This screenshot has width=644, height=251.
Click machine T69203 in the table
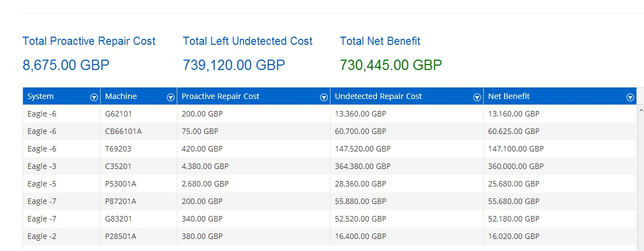point(118,149)
